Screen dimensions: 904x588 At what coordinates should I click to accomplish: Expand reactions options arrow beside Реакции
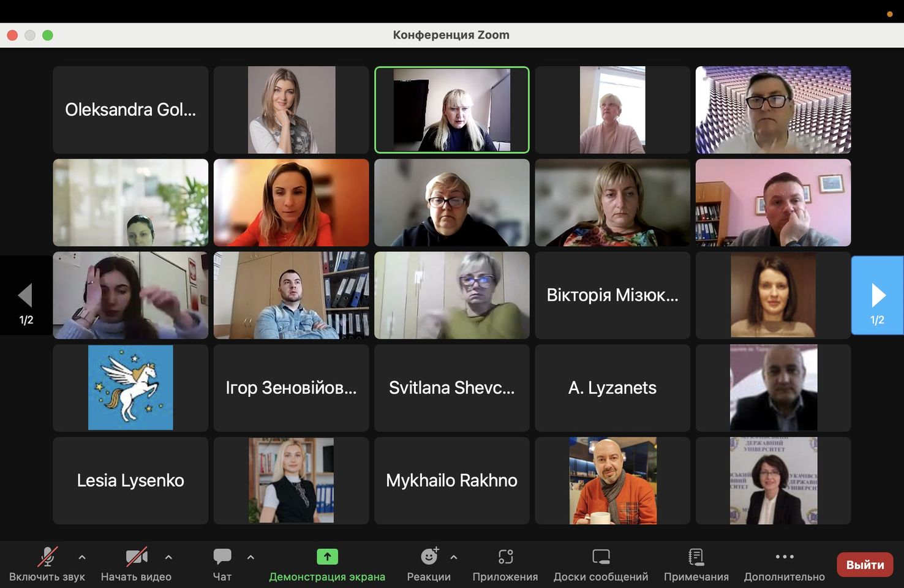coord(454,557)
